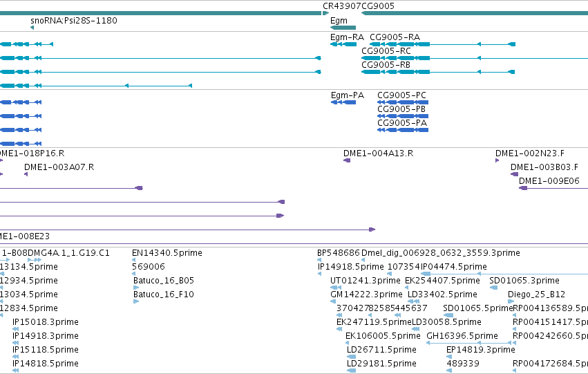Screen dimensions: 588x374
Task: Select the RP004151417.5prime EST label
Action: [550, 322]
